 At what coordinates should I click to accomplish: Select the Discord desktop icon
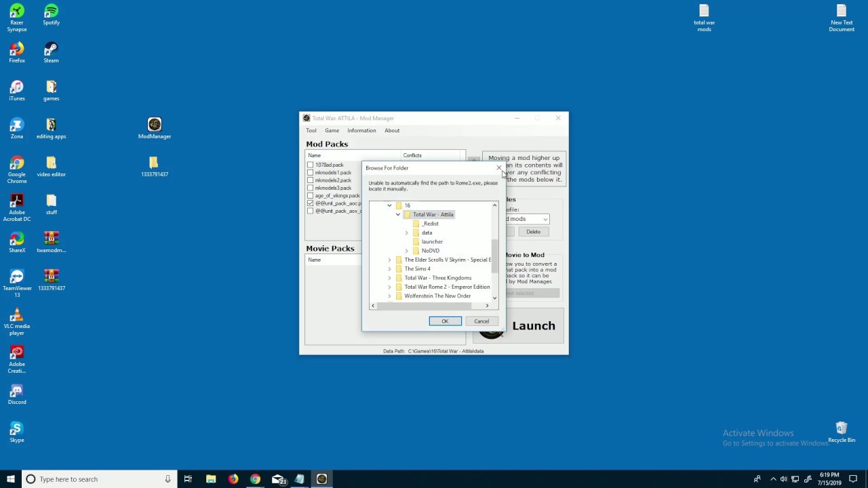click(17, 394)
